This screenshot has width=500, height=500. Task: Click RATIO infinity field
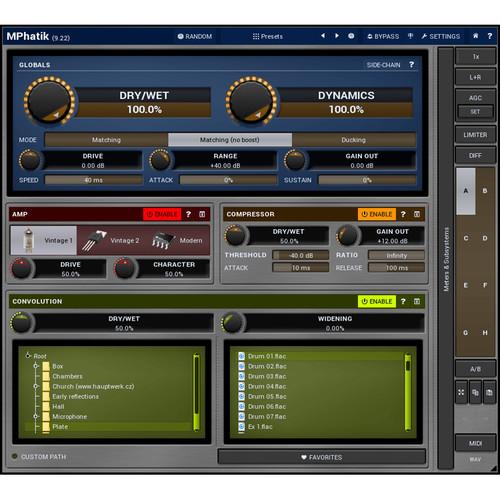[396, 255]
